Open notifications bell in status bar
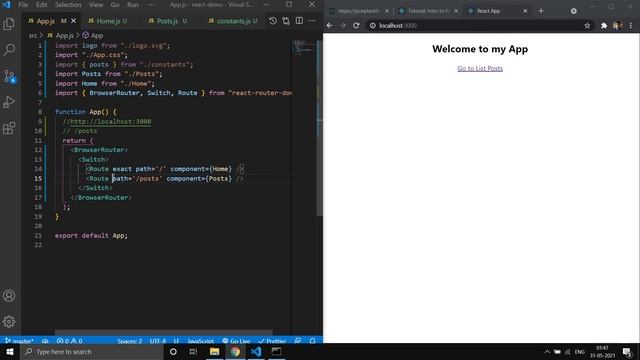The height and width of the screenshot is (360, 640). (313, 341)
